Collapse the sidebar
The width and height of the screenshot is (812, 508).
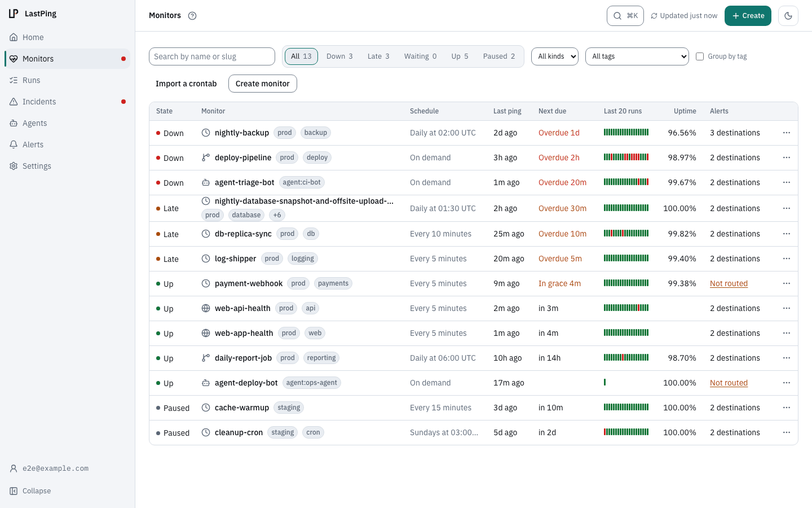coord(67,491)
